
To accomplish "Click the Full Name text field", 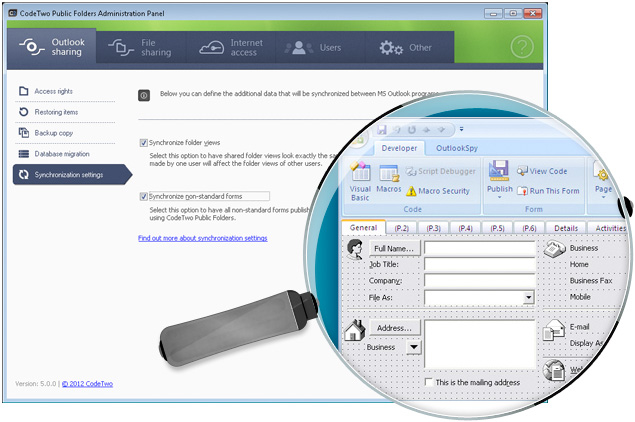I will pyautogui.click(x=479, y=248).
